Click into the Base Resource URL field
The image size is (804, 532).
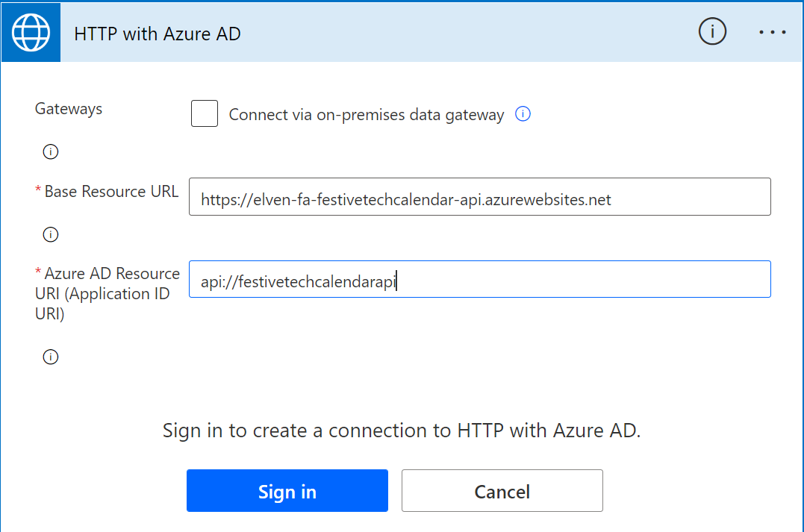tap(479, 197)
